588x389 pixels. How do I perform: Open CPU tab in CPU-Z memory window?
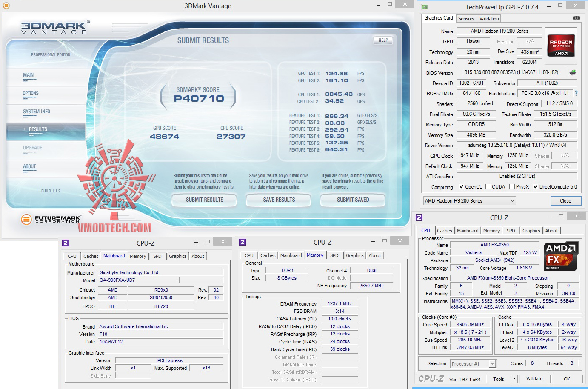(x=249, y=255)
